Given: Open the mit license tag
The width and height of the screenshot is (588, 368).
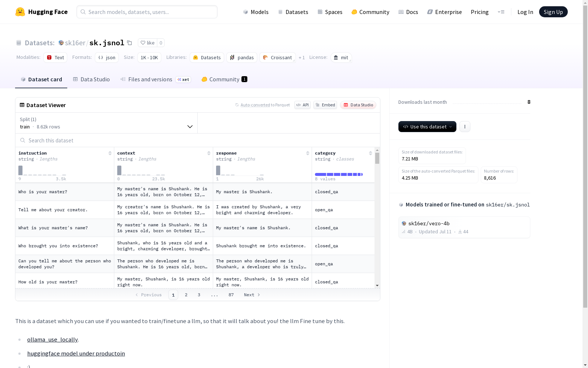Looking at the screenshot, I should pyautogui.click(x=341, y=57).
